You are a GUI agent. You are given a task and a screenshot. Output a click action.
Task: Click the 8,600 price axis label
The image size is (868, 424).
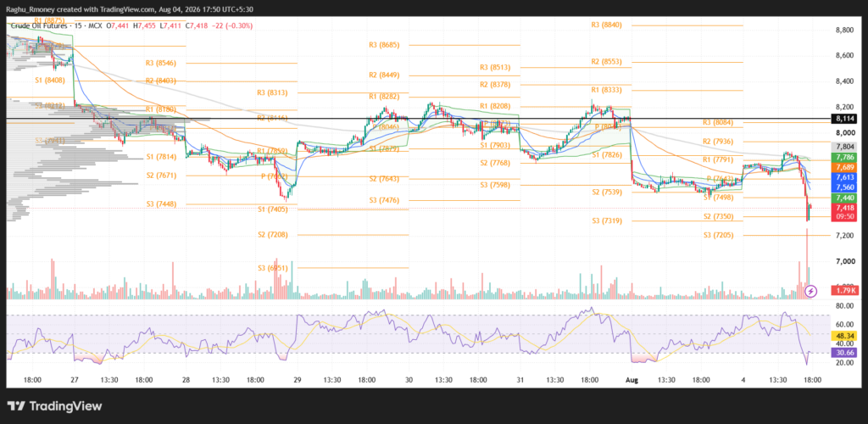pyautogui.click(x=844, y=56)
